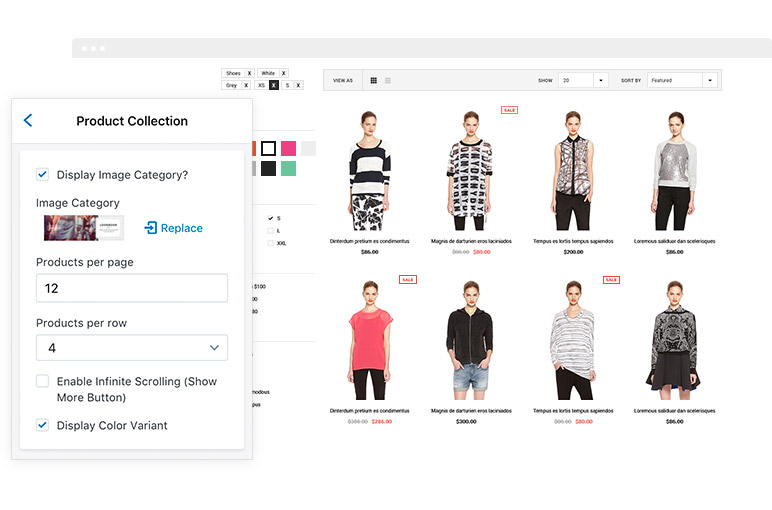Click the $300.00 price text
The width and height of the screenshot is (772, 510).
(466, 421)
